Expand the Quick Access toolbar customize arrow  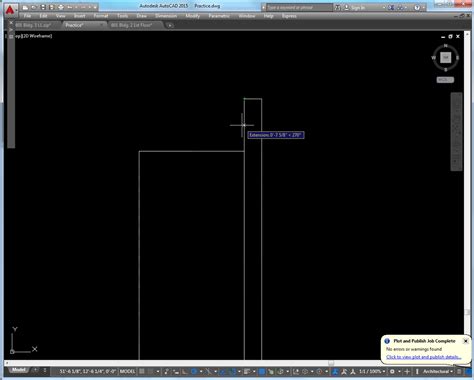click(x=96, y=7)
